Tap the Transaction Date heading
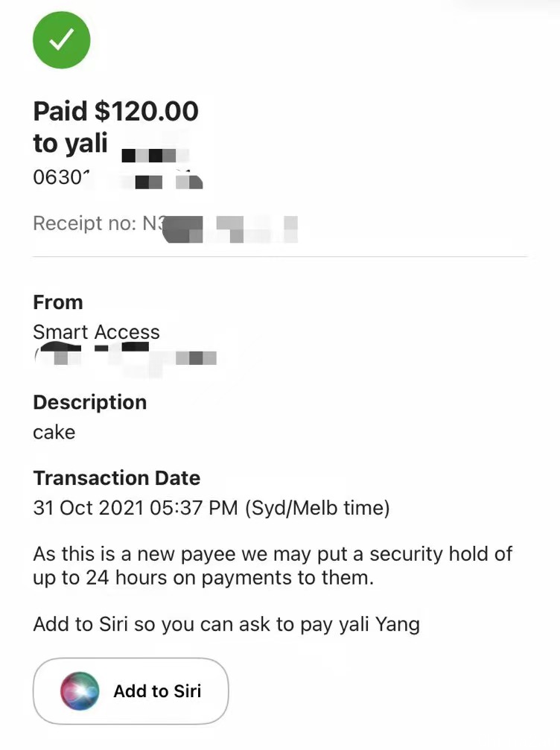 coord(117,478)
